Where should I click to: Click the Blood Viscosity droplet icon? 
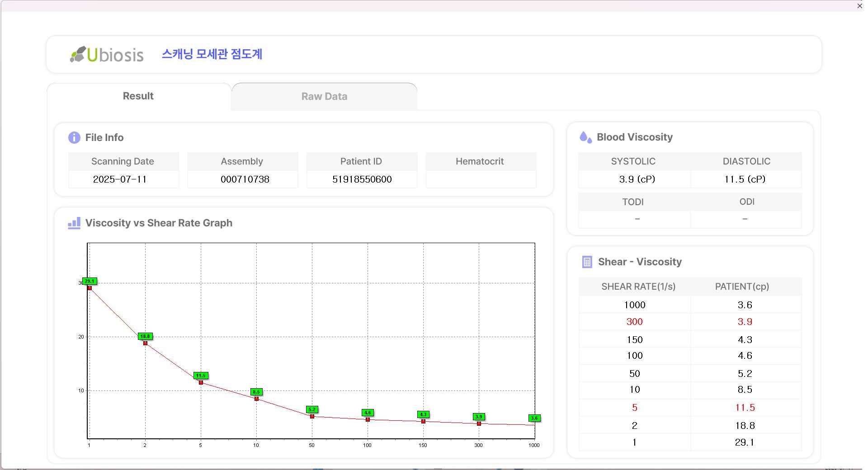click(x=585, y=137)
